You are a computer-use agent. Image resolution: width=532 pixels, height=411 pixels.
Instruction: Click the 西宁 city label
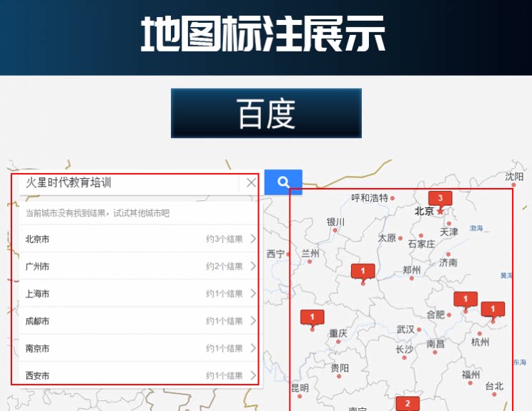tap(275, 254)
